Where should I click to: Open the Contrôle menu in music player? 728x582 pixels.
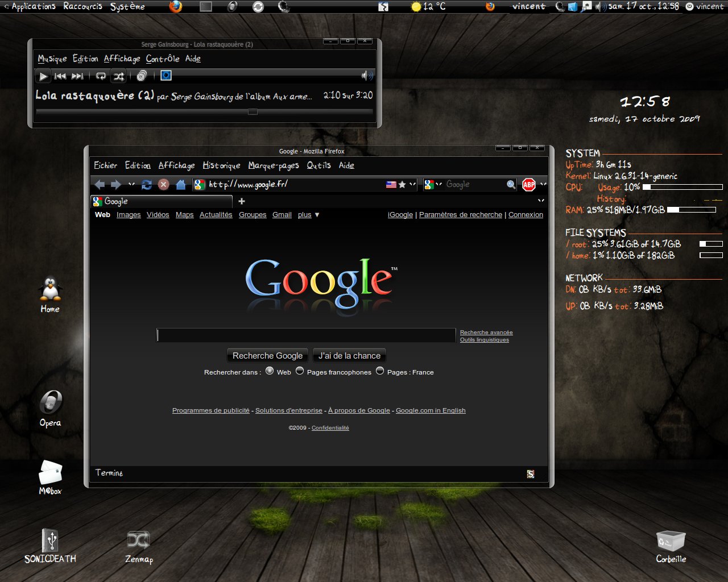point(163,59)
